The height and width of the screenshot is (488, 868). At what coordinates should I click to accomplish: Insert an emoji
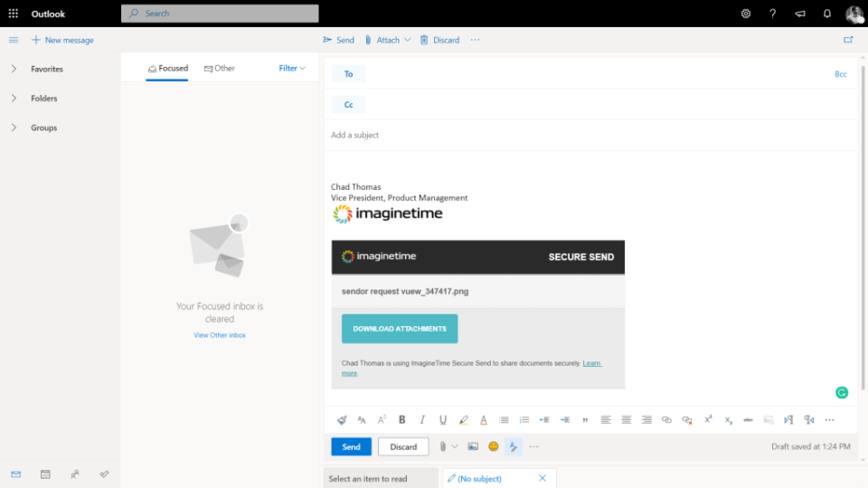coord(494,446)
